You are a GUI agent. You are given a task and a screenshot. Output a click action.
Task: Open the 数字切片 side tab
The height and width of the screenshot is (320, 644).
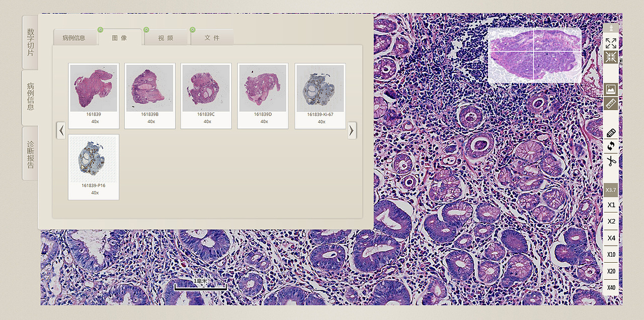(x=30, y=42)
